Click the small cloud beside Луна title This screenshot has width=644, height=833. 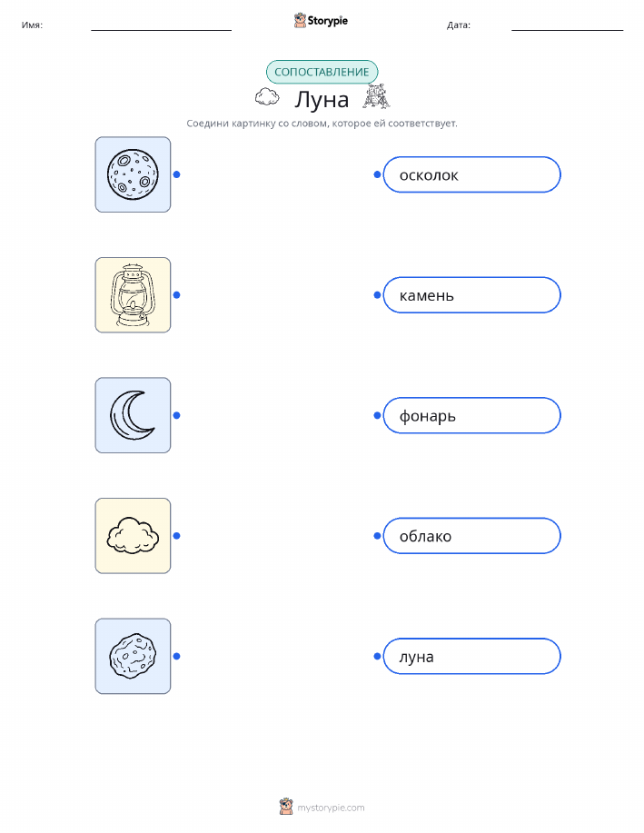(267, 97)
